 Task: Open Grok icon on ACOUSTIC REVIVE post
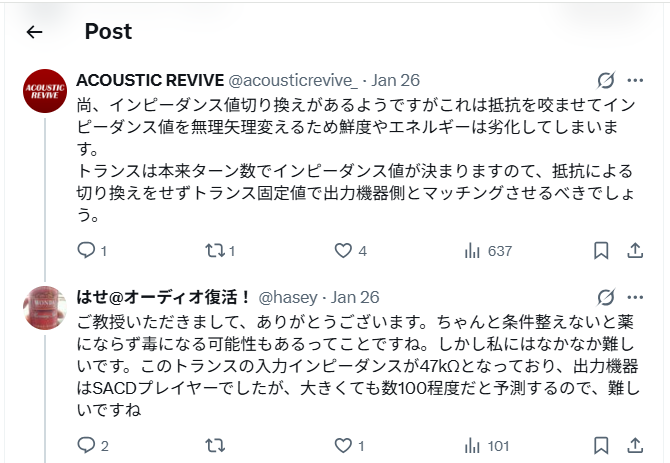[605, 81]
